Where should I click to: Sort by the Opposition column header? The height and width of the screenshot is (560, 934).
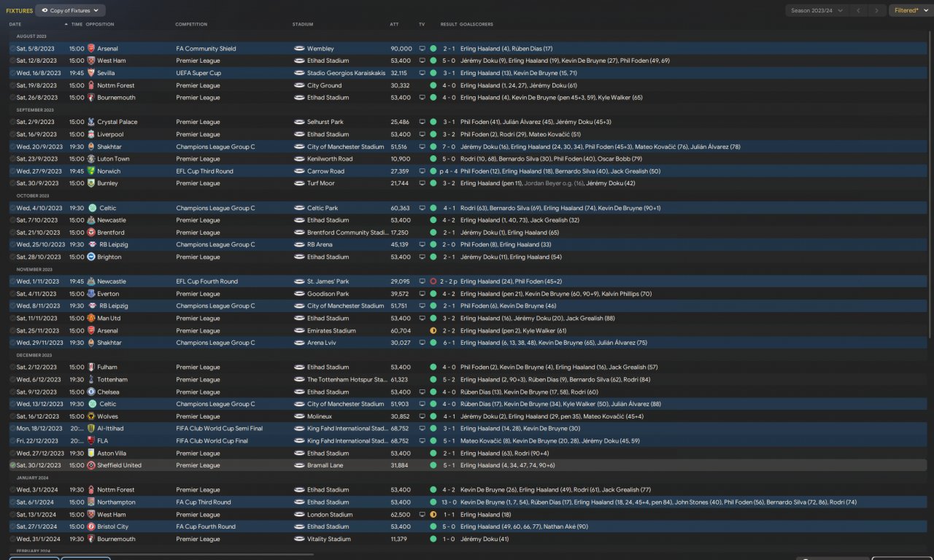100,25
